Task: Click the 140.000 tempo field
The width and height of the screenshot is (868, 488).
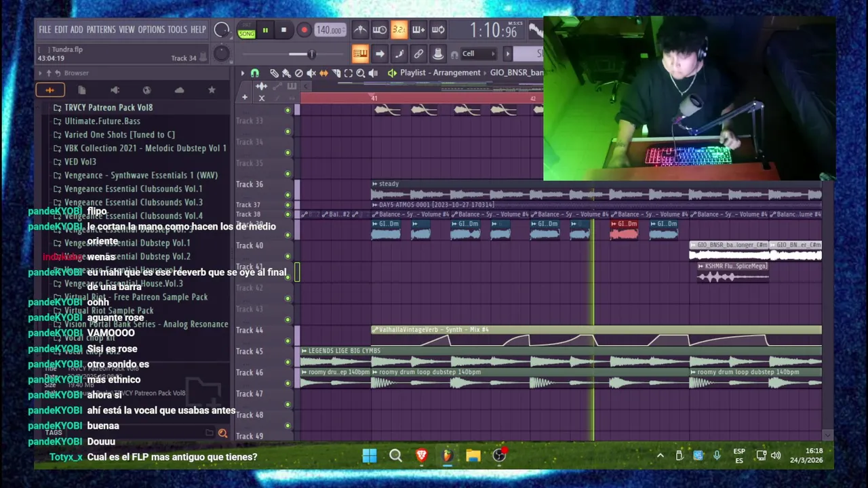Action: pyautogui.click(x=331, y=30)
